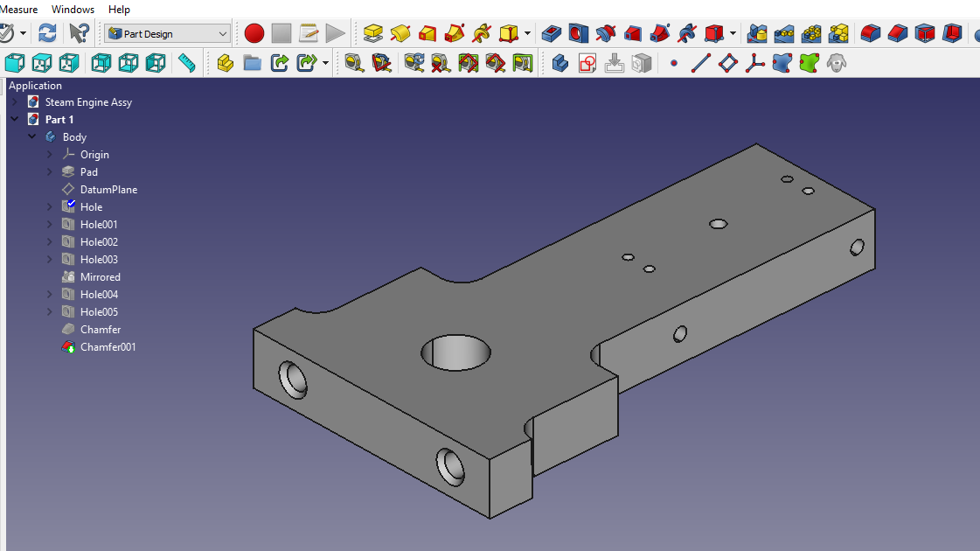Select the isometric view cube icon

coord(14,63)
